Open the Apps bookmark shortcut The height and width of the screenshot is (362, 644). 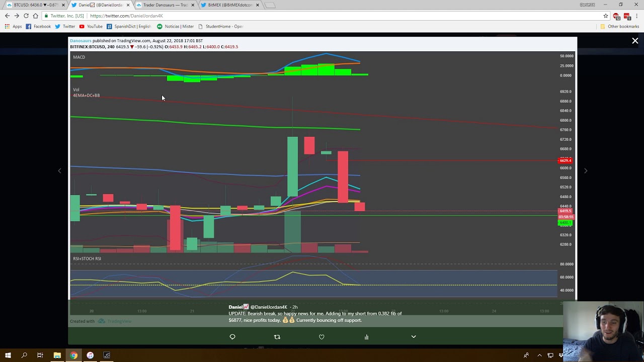click(x=14, y=26)
